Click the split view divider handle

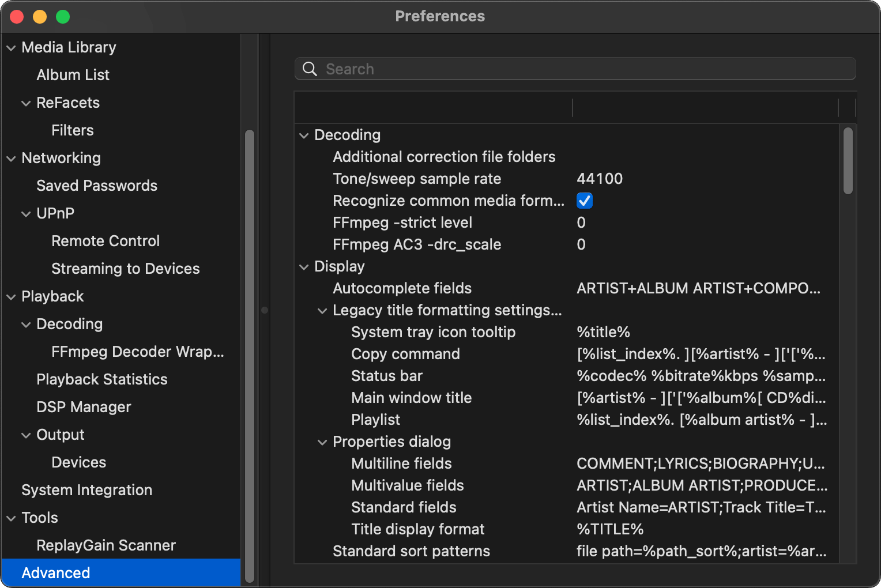(265, 310)
